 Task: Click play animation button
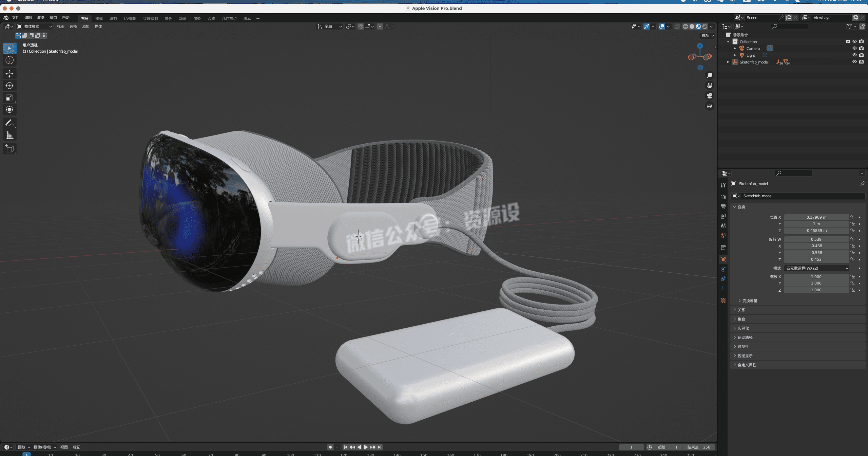(366, 447)
